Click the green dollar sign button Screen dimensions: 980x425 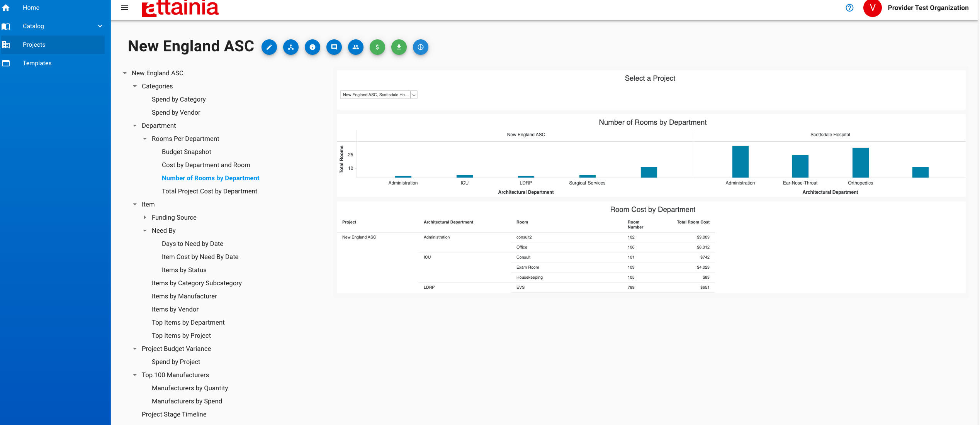pos(377,47)
